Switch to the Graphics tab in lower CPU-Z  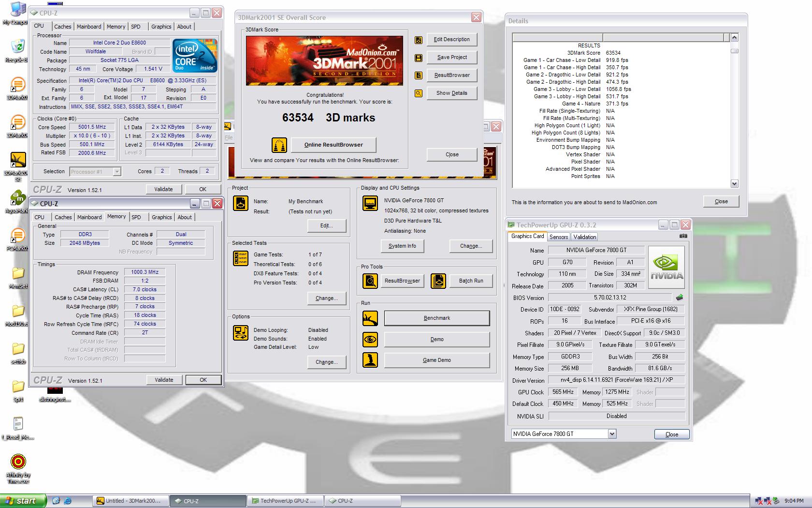(161, 217)
